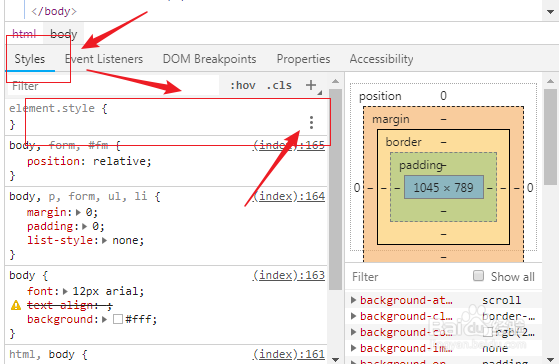Screen dimensions: 559x364
Task: Select the Properties tab
Action: (303, 59)
